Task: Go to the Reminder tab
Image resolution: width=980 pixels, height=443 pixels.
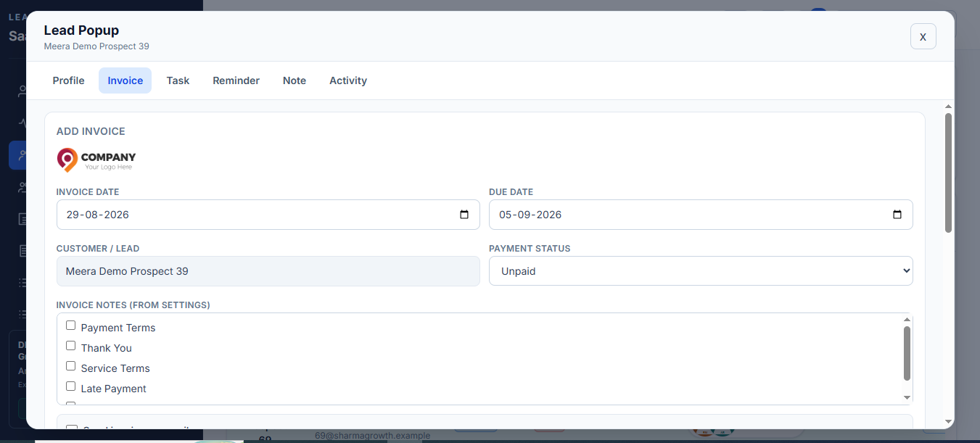Action: [x=236, y=80]
